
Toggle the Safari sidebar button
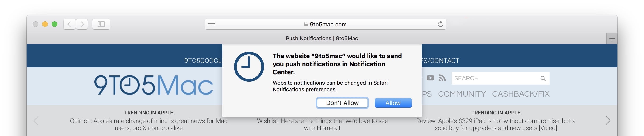[x=101, y=24]
